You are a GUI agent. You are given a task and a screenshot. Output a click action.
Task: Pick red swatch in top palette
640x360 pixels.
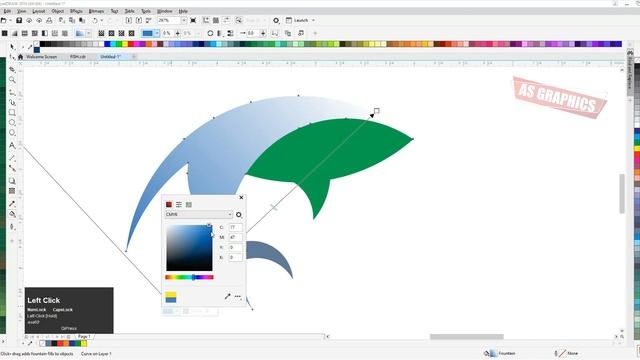(x=131, y=44)
